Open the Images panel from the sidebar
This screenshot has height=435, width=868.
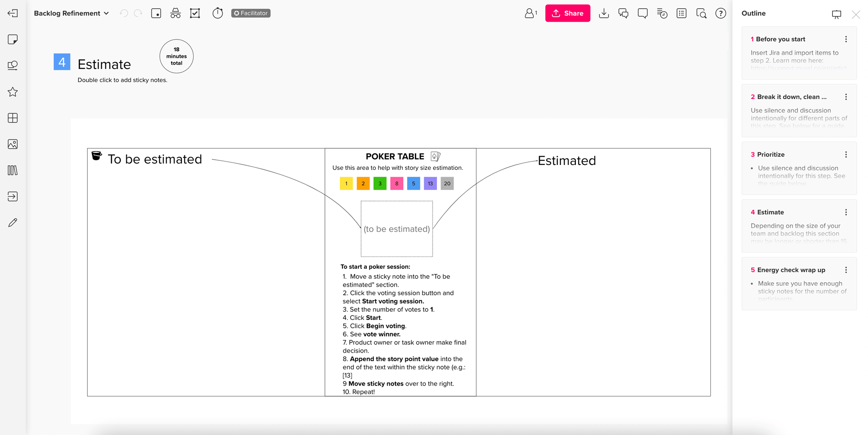pos(13,144)
